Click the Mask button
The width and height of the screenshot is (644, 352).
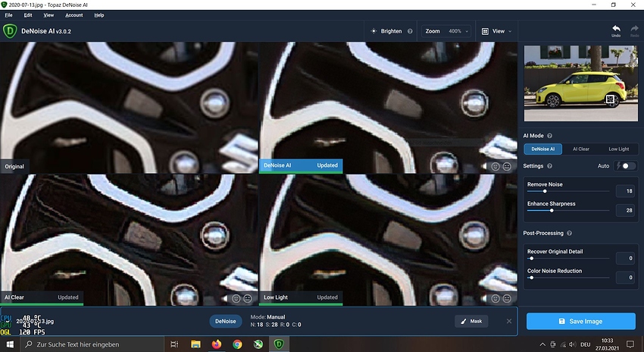tap(471, 321)
